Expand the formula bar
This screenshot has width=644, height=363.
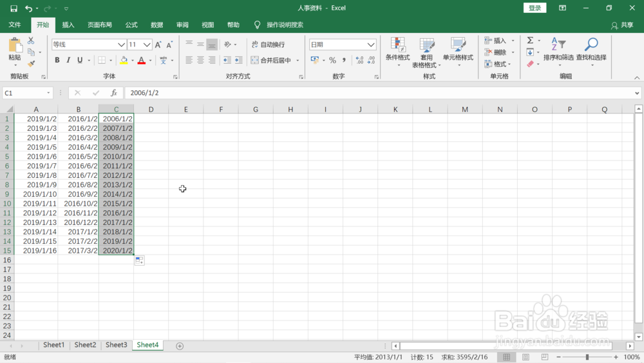637,93
